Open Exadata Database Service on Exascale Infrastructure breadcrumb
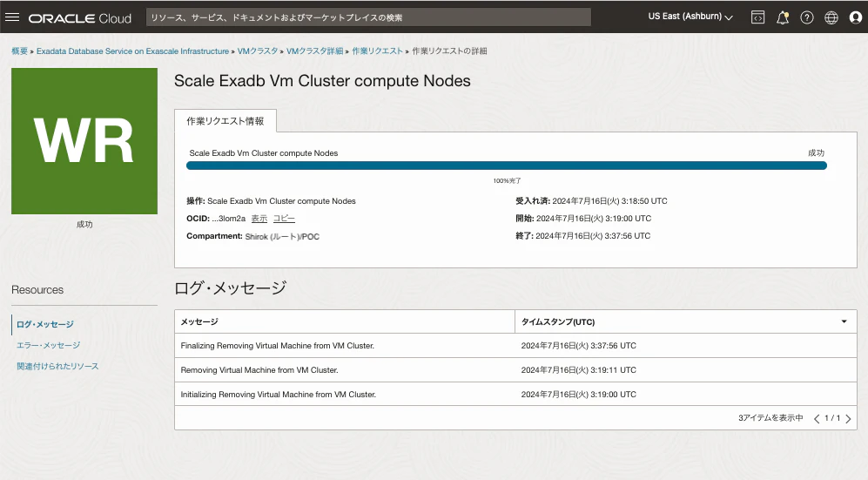This screenshot has width=868, height=480. click(x=133, y=51)
